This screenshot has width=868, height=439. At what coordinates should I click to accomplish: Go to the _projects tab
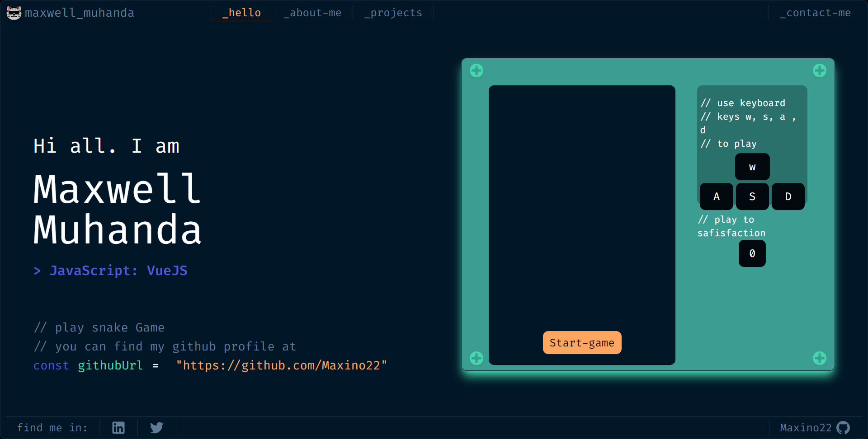pos(393,13)
